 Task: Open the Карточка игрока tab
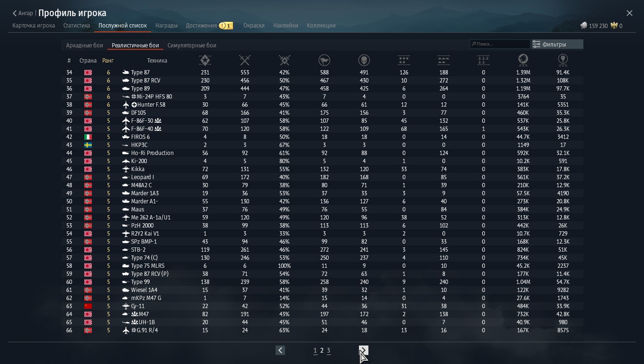coord(34,26)
